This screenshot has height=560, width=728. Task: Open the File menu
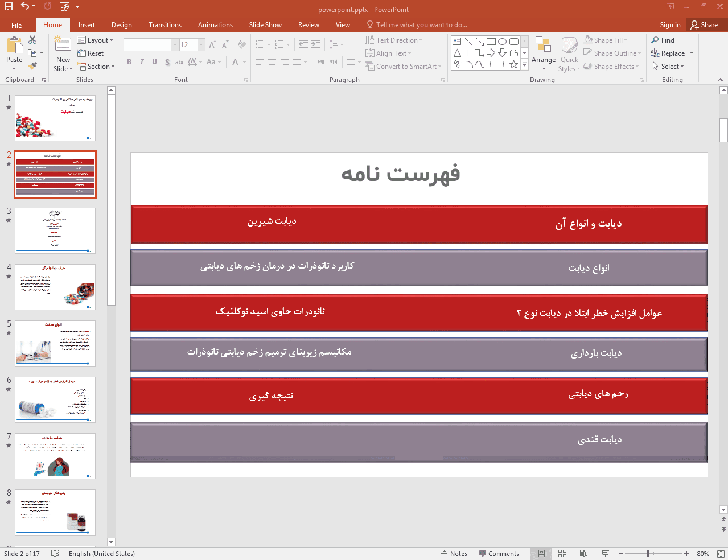17,25
